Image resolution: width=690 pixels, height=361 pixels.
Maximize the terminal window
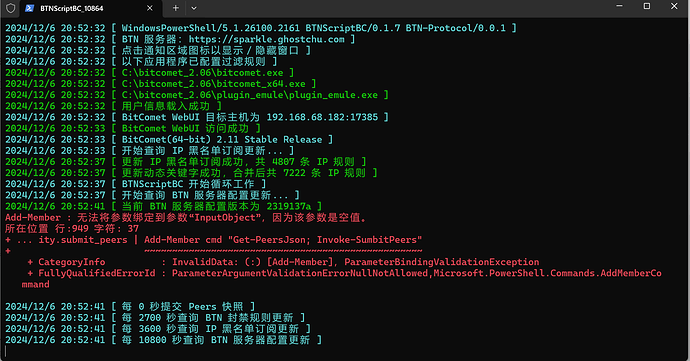646,6
